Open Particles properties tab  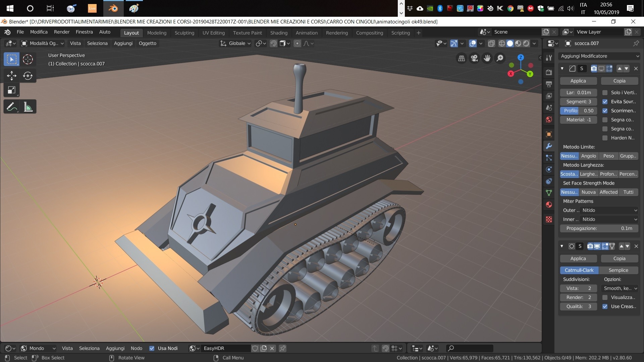[x=549, y=158]
